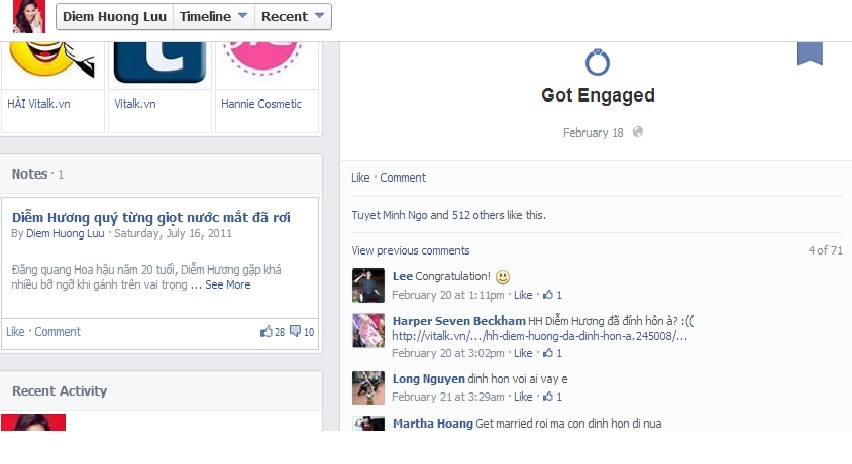Like Harper Seven Beckham's comment
This screenshot has height=464, width=852.
click(x=523, y=353)
